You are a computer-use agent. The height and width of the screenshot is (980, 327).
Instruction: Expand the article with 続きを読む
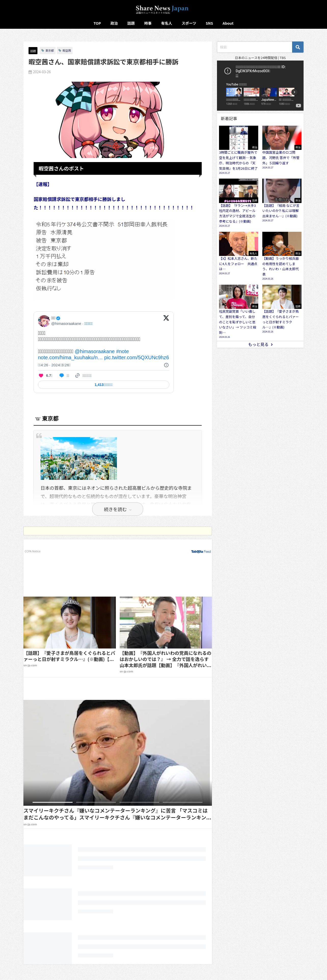pyautogui.click(x=118, y=509)
